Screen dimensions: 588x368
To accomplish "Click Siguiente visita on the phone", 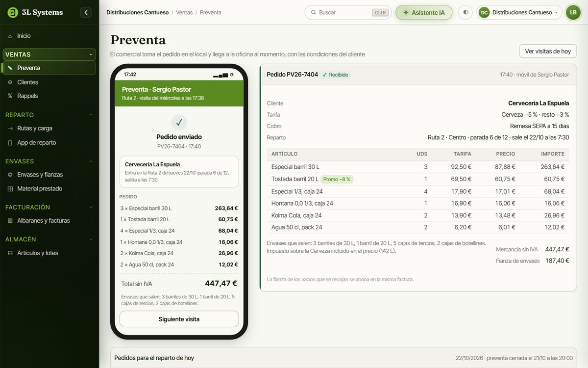I will coord(179,319).
